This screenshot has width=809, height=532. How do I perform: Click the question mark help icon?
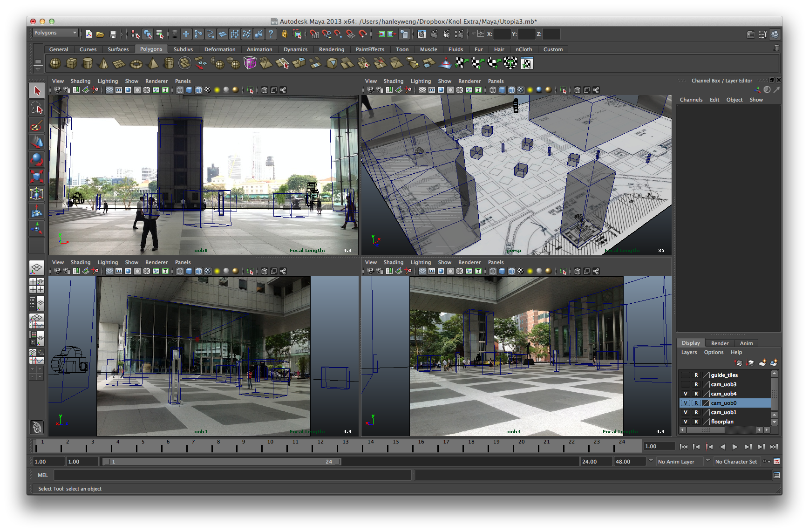271,34
